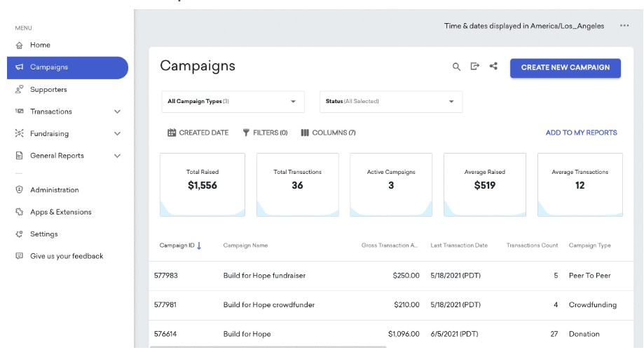This screenshot has height=350, width=644.
Task: Open the three-dot options menu
Action: tap(624, 25)
